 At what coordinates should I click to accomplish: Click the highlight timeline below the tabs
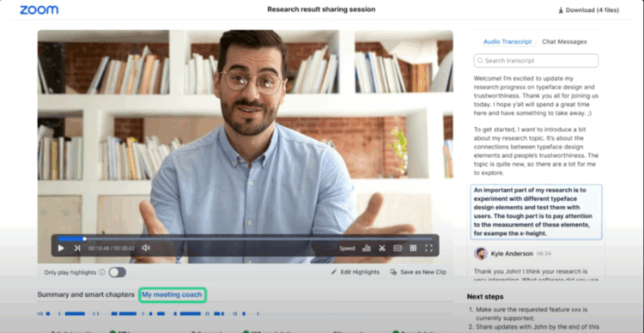coord(148,314)
